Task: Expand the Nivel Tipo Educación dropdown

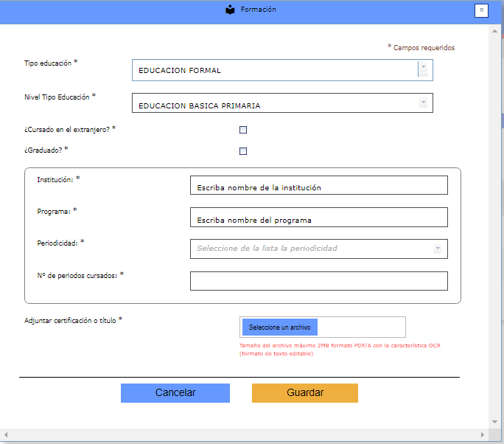Action: point(423,103)
